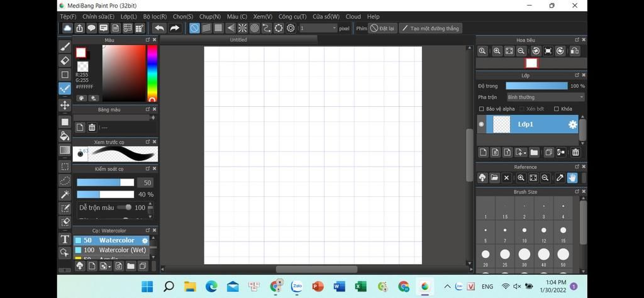The width and height of the screenshot is (644, 298).
Task: Click the brush size value 50 field
Action: (145, 183)
